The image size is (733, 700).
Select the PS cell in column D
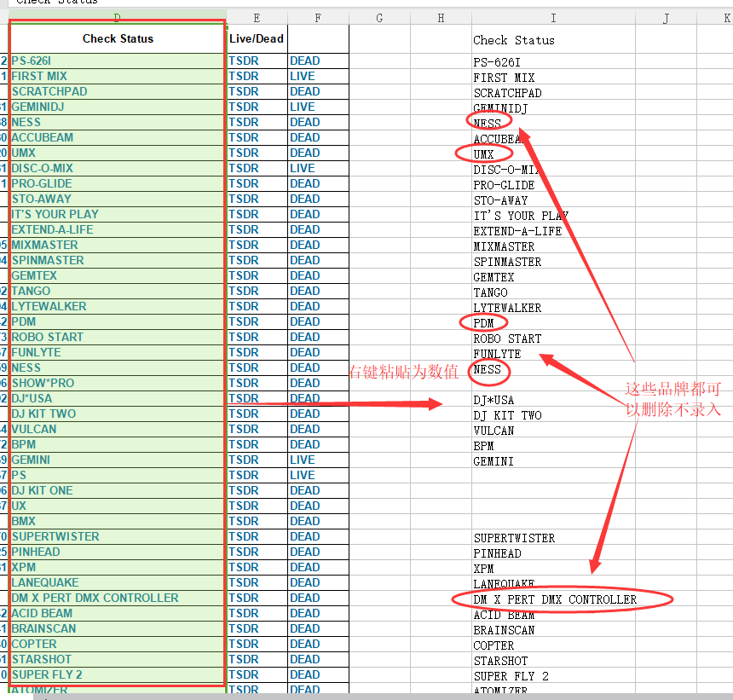(118, 475)
